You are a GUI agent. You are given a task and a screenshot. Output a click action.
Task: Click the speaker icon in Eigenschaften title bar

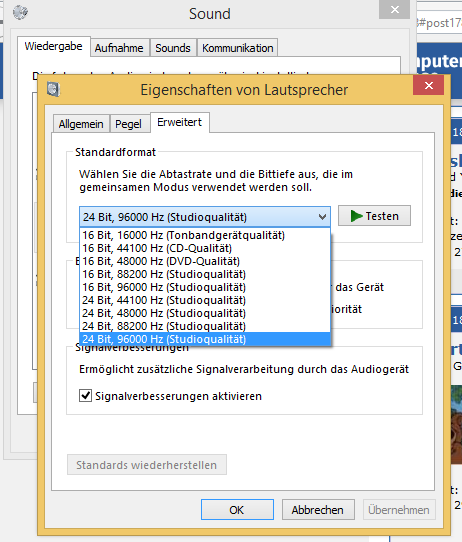coord(54,89)
